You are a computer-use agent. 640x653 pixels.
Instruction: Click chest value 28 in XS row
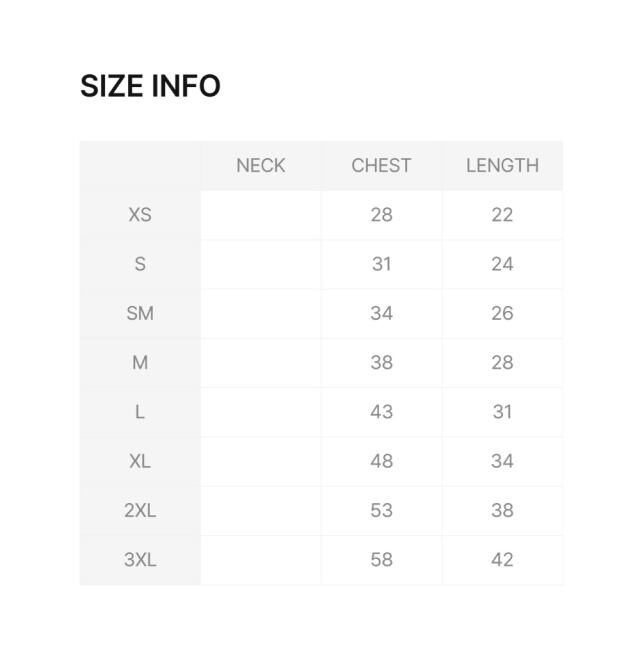381,215
